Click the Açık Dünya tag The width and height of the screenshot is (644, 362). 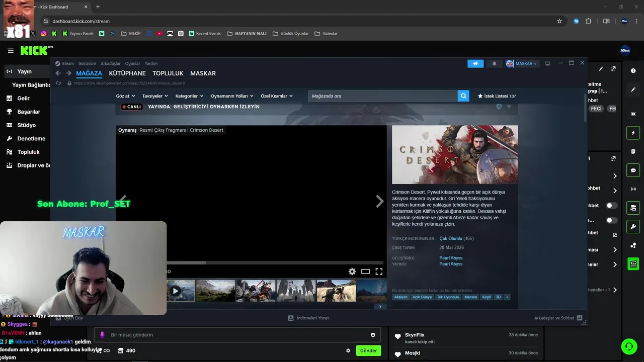pyautogui.click(x=422, y=297)
